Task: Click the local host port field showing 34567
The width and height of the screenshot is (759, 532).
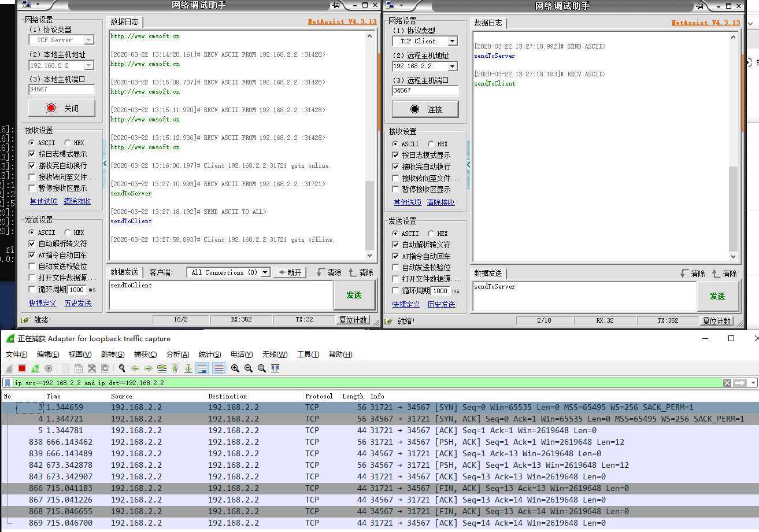Action: (61, 90)
